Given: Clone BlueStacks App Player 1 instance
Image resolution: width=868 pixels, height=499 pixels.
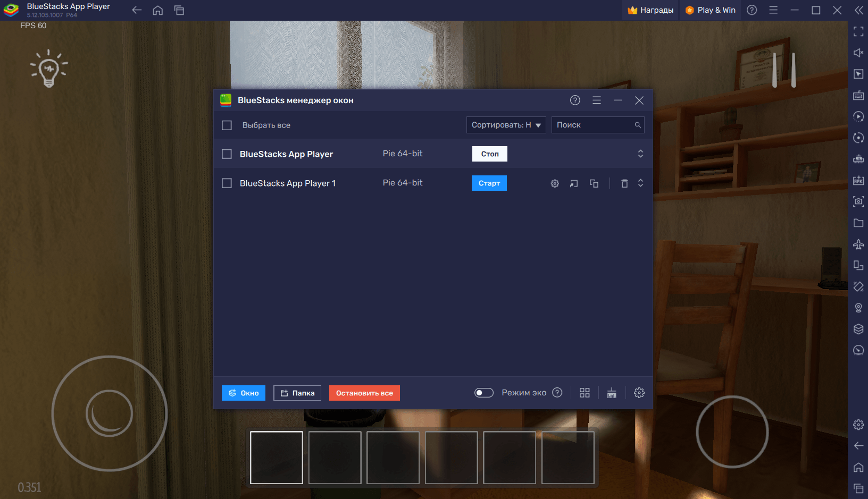Looking at the screenshot, I should (594, 183).
